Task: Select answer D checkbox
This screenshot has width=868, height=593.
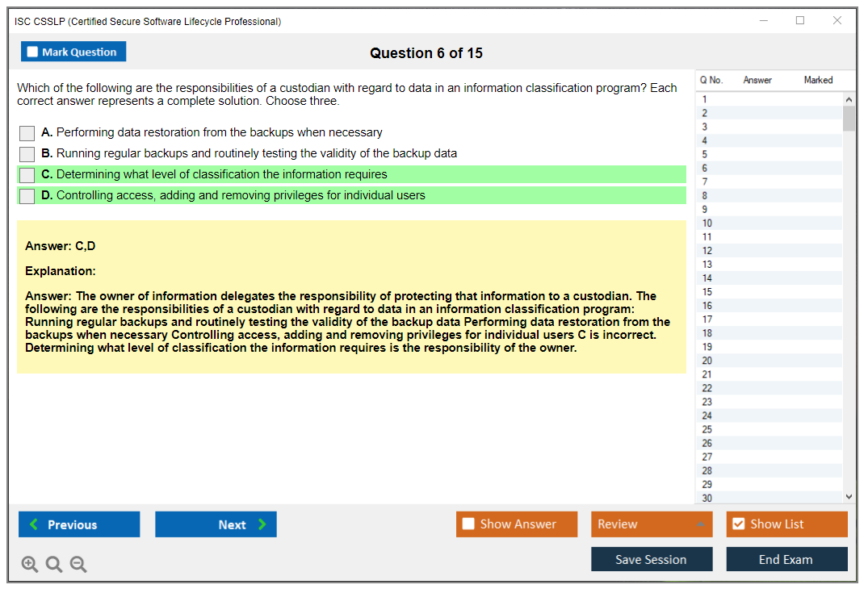Action: click(27, 196)
